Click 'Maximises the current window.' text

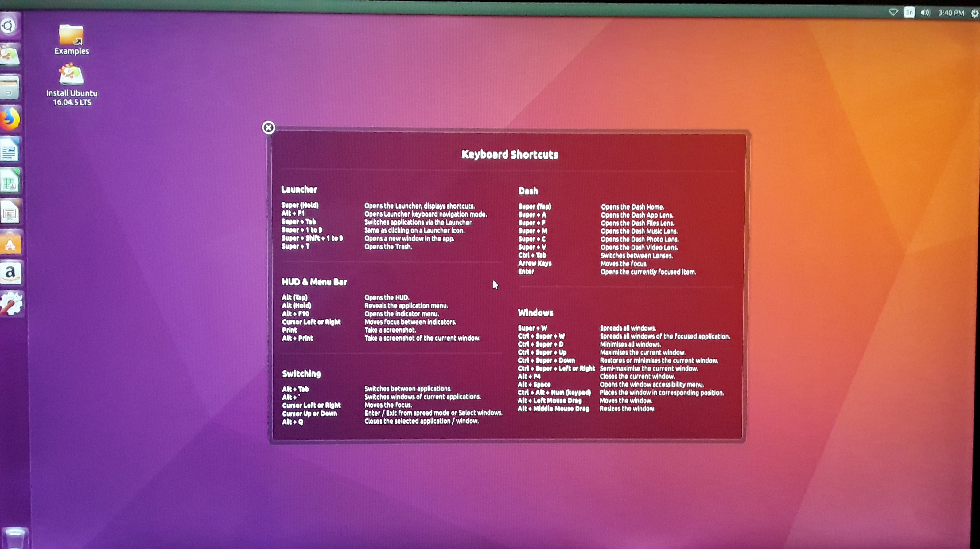tap(643, 353)
